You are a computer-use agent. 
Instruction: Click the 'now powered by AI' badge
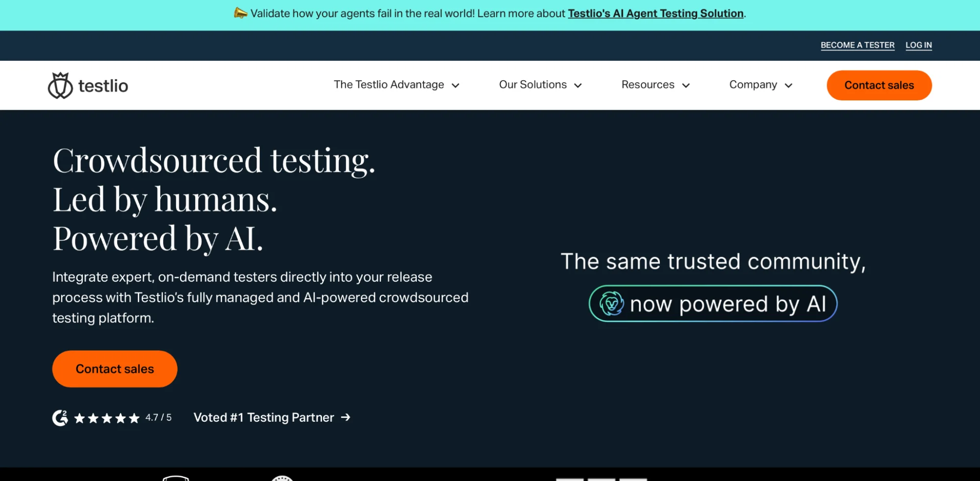[x=713, y=303]
